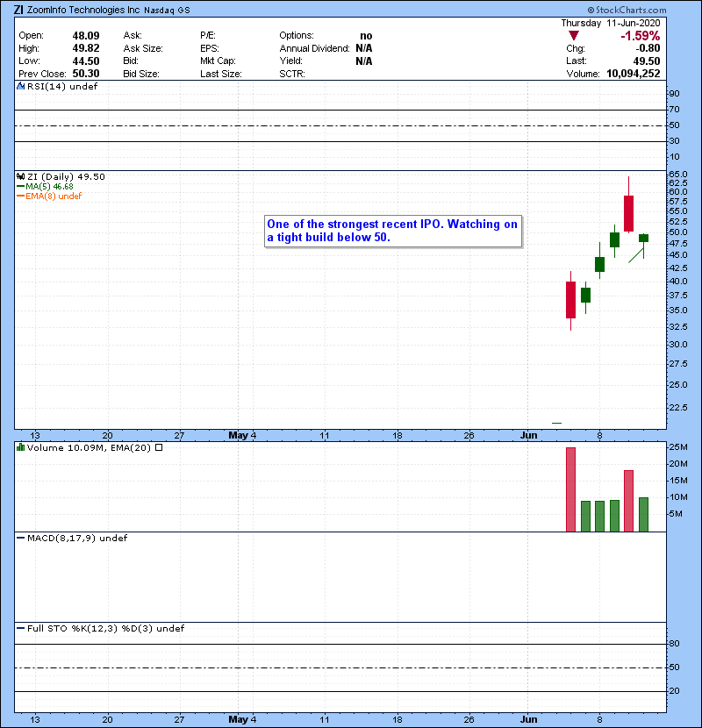Click the 80 level on stochastic axis

pyautogui.click(x=675, y=644)
